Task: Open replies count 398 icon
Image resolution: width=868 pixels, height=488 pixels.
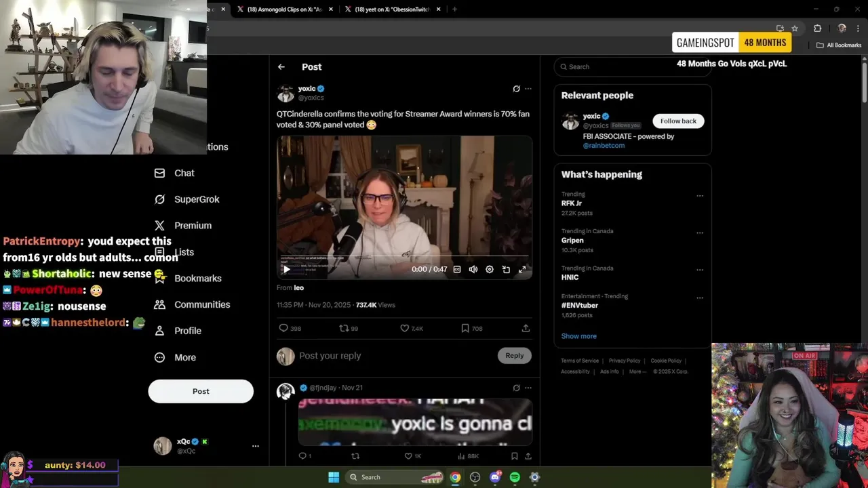Action: point(283,328)
